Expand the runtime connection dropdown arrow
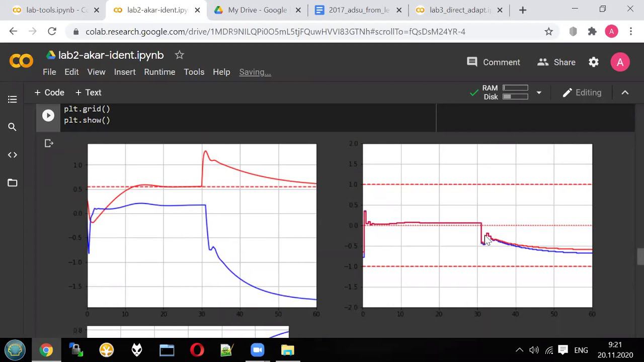 [x=539, y=93]
